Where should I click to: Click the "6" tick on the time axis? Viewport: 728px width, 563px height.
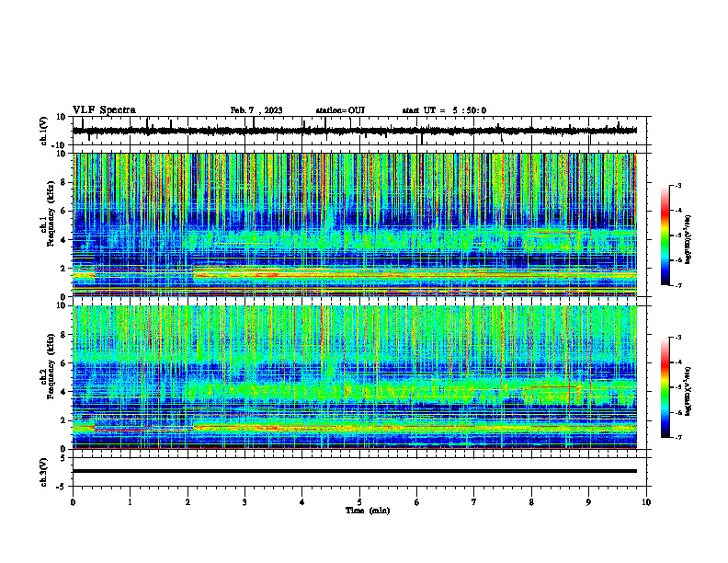point(417,501)
